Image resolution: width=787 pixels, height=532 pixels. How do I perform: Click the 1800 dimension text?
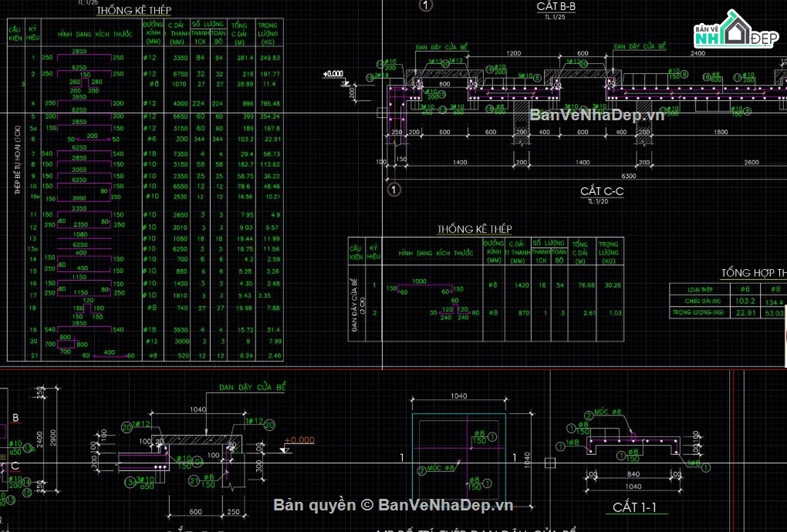(x=721, y=132)
